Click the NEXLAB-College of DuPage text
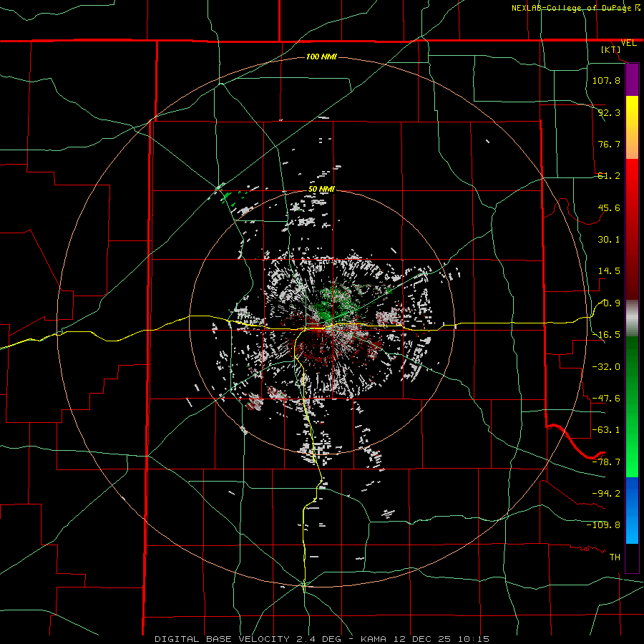Viewport: 644px width, 644px height. [x=572, y=8]
